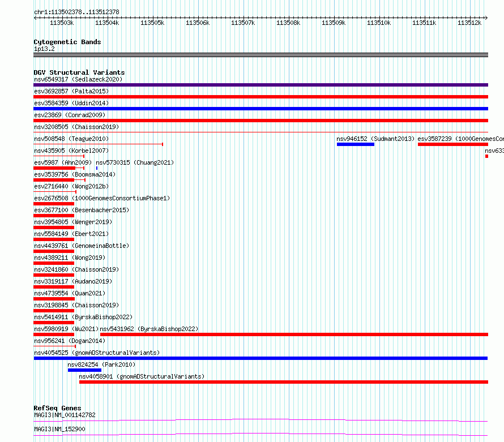504x442 pixels.
Task: Click nsv3198845 (Chaisson2019) label
Action: point(76,305)
